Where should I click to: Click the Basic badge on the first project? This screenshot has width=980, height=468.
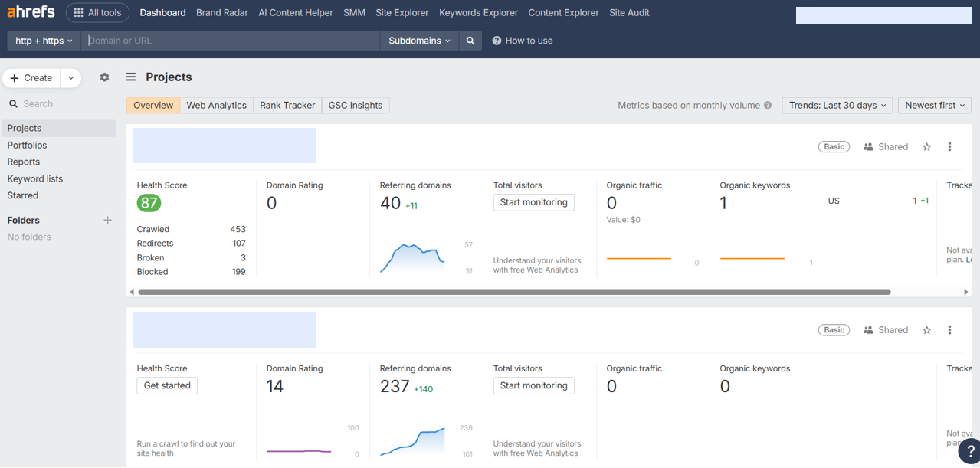pos(834,147)
